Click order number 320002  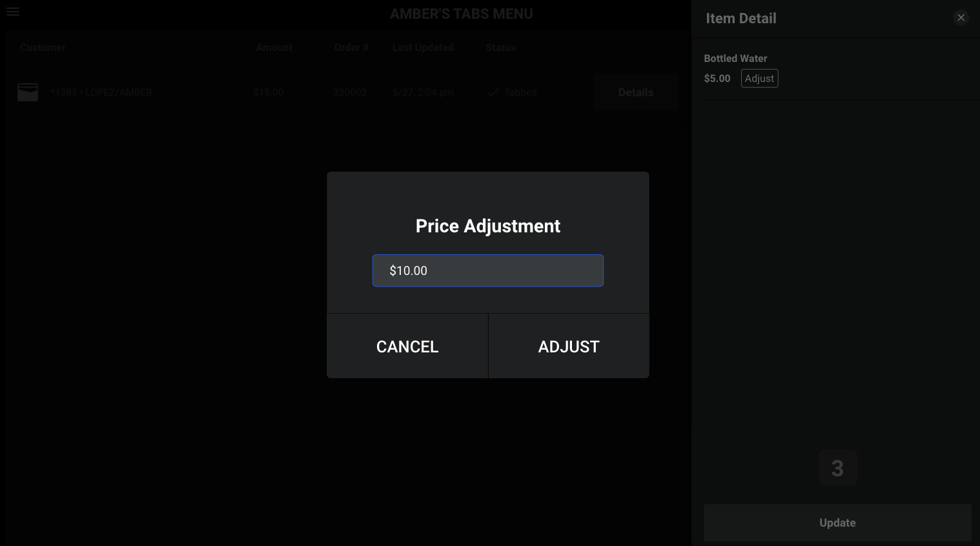click(x=350, y=92)
